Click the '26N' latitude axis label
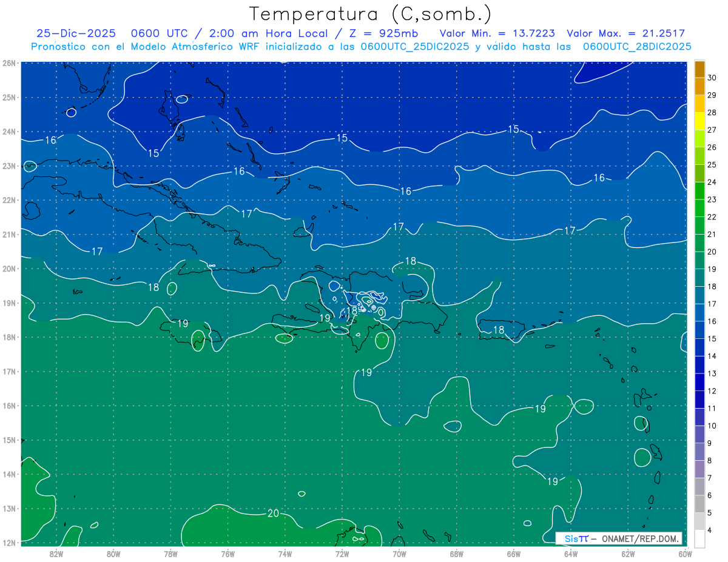728x562 pixels. tap(8, 63)
